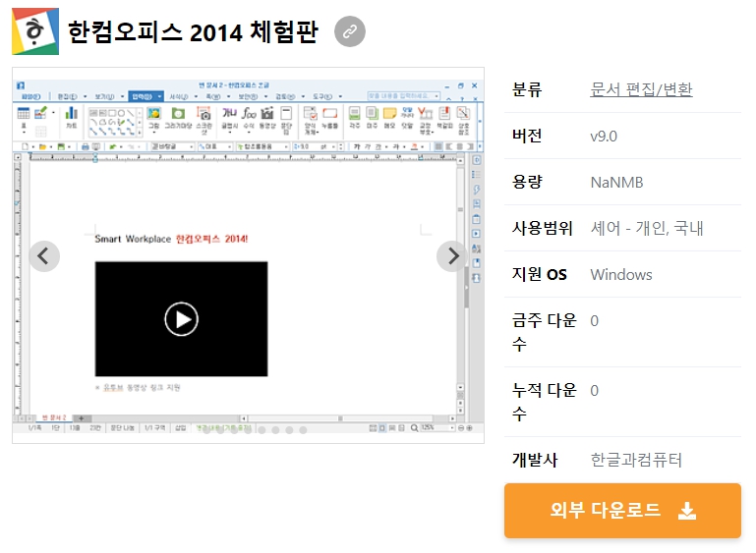Click the 사용범위 label
This screenshot has height=553, width=756.
(542, 228)
